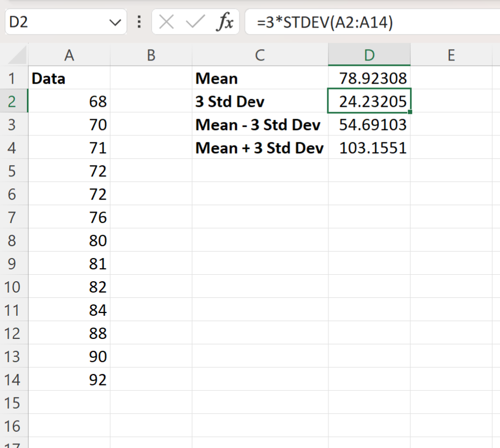The image size is (500, 448).
Task: Click cell A2 containing the value 68
Action: pos(69,101)
